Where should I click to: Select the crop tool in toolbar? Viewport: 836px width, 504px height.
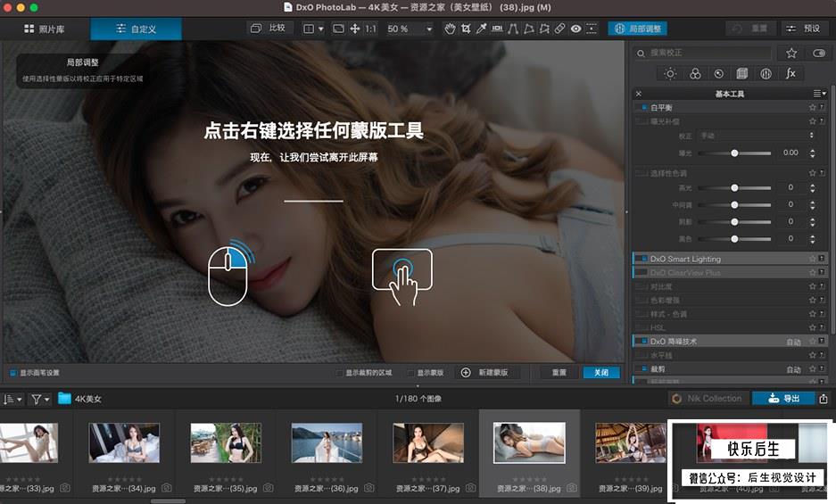click(466, 29)
